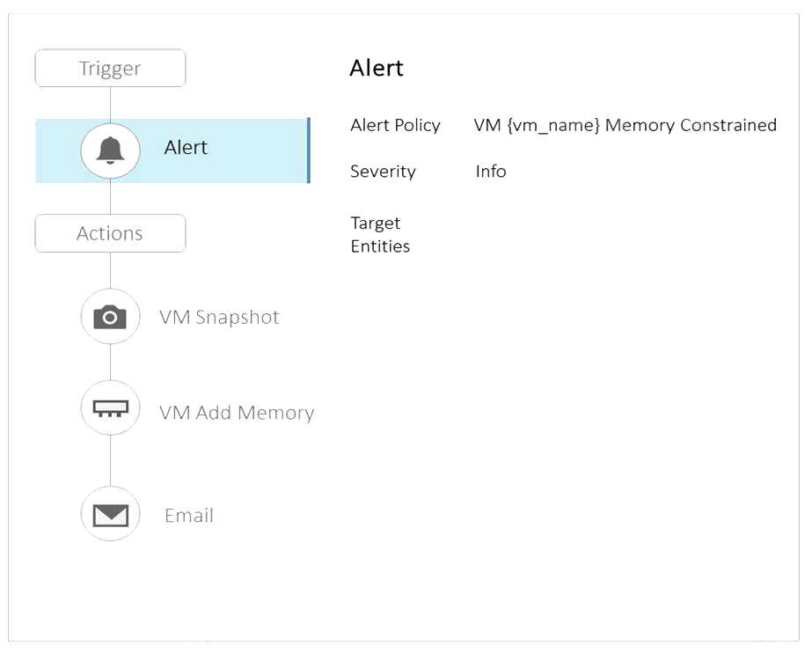
Task: Open the VM Add Memory action label
Action: tap(237, 413)
